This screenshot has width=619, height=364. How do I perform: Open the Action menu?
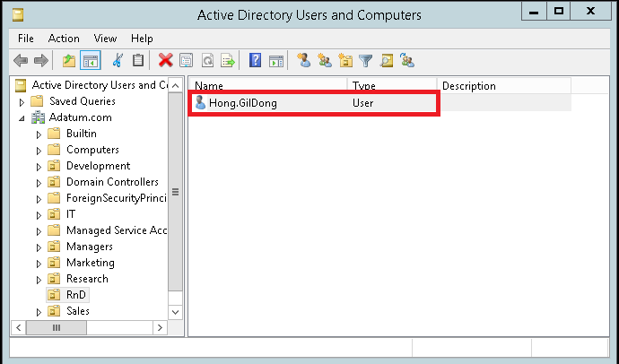click(64, 39)
